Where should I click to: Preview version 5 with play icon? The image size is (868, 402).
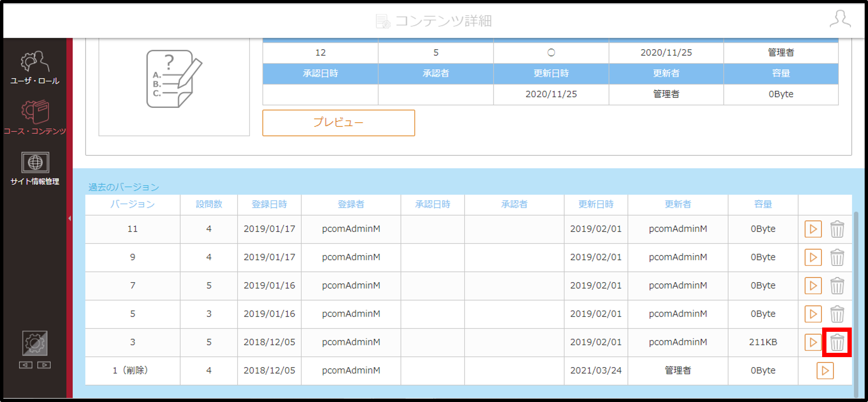(813, 314)
